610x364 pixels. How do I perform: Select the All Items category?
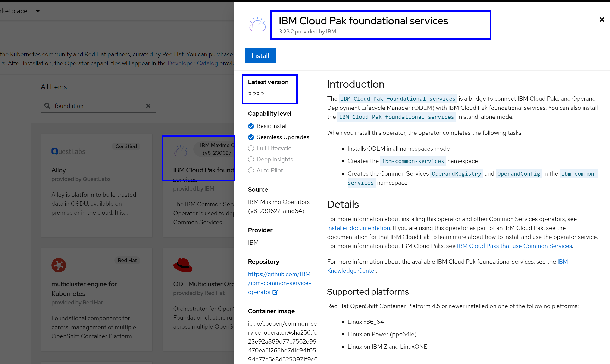[54, 87]
